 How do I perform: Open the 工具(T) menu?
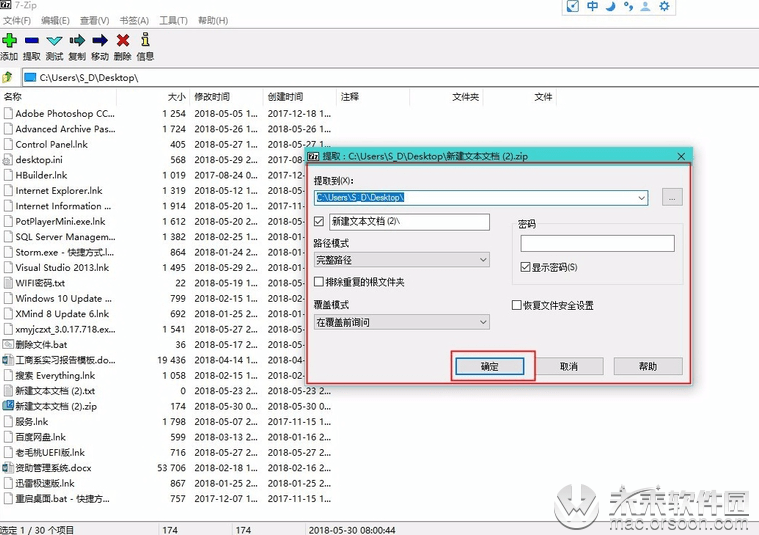coord(173,20)
